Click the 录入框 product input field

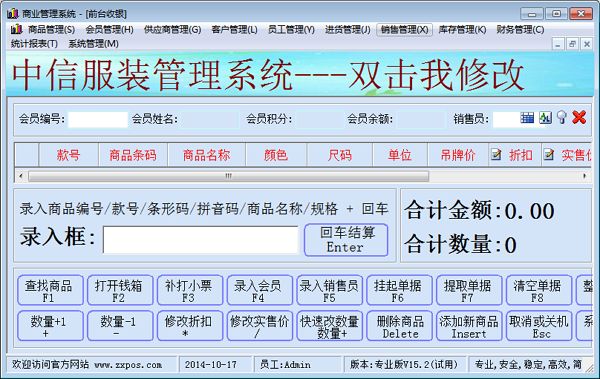point(201,240)
